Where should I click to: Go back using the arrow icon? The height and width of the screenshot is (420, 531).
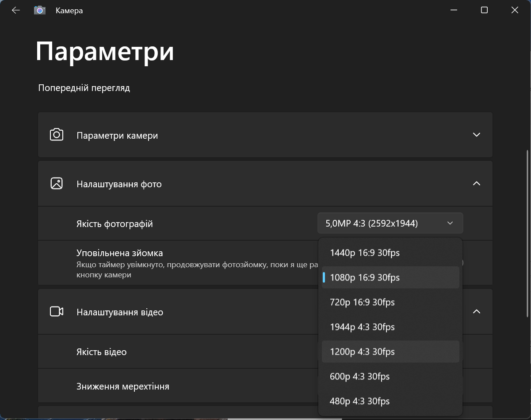tap(16, 10)
